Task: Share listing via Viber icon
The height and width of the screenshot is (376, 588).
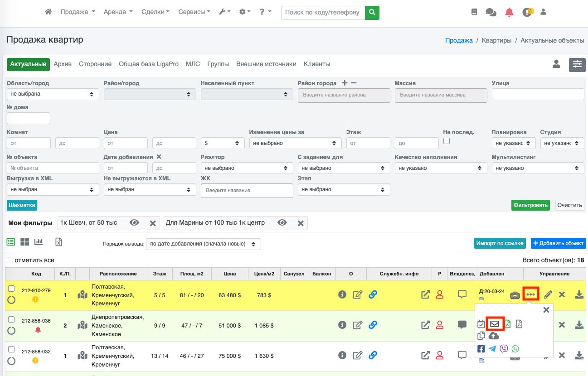Action: 504,349
